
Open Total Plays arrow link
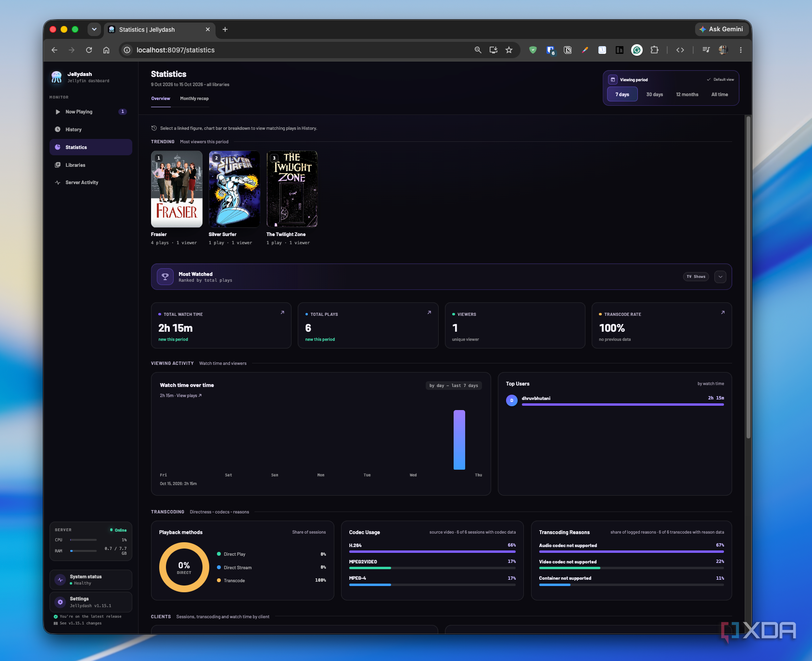pyautogui.click(x=429, y=312)
